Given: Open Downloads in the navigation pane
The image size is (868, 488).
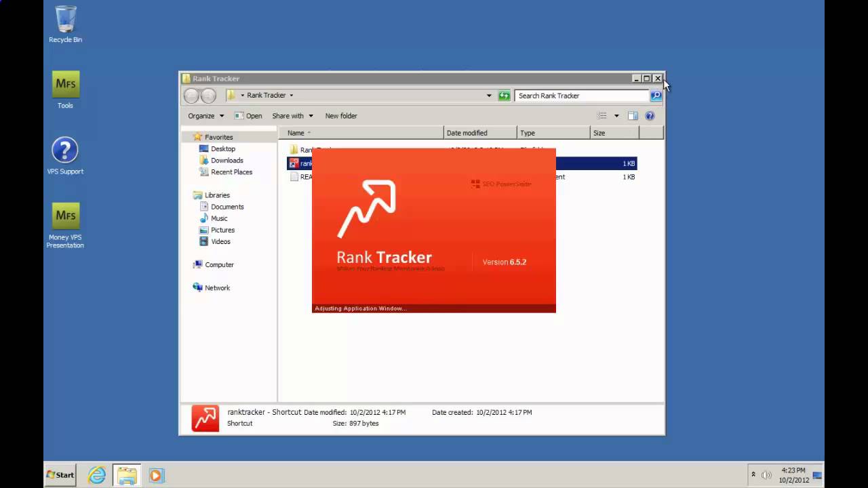Looking at the screenshot, I should [222, 161].
